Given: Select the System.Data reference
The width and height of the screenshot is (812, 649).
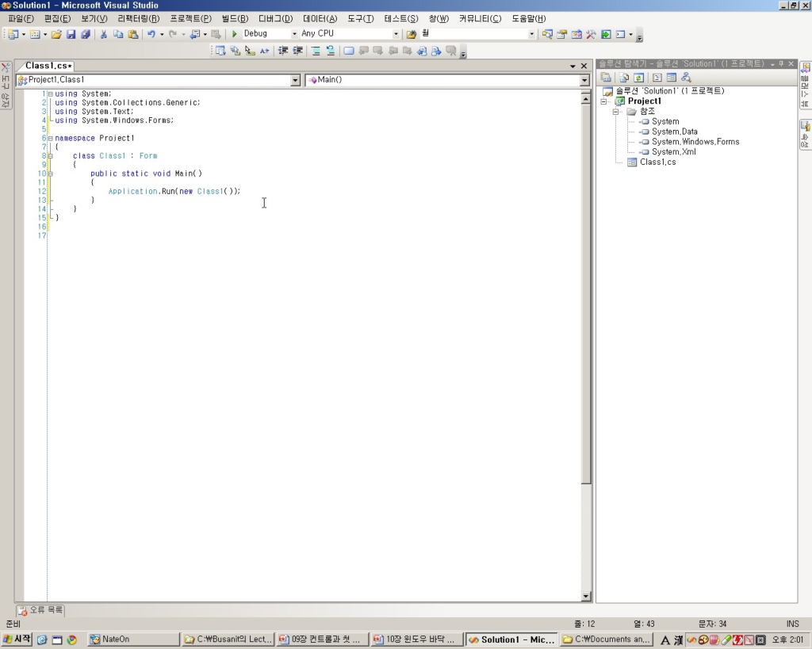Looking at the screenshot, I should coord(674,132).
